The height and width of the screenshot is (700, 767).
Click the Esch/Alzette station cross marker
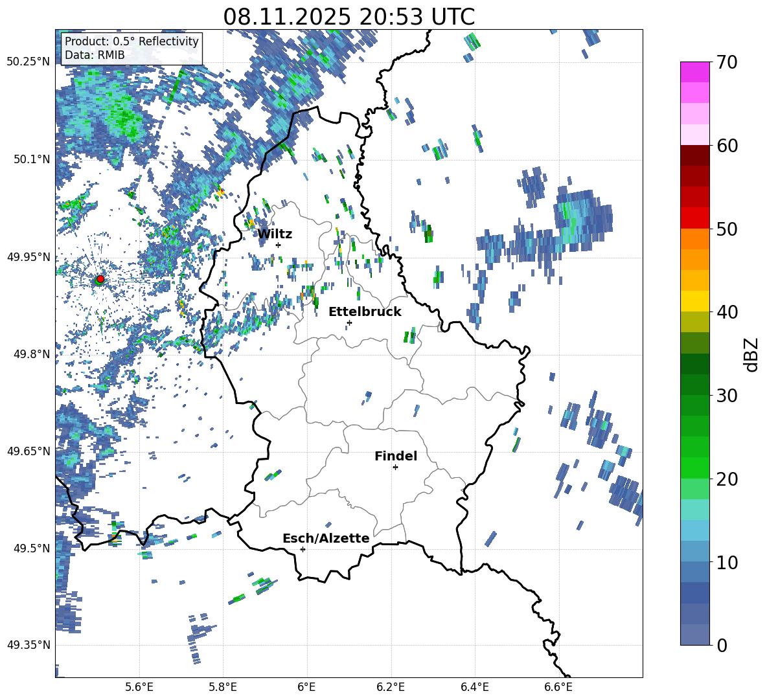(x=303, y=549)
